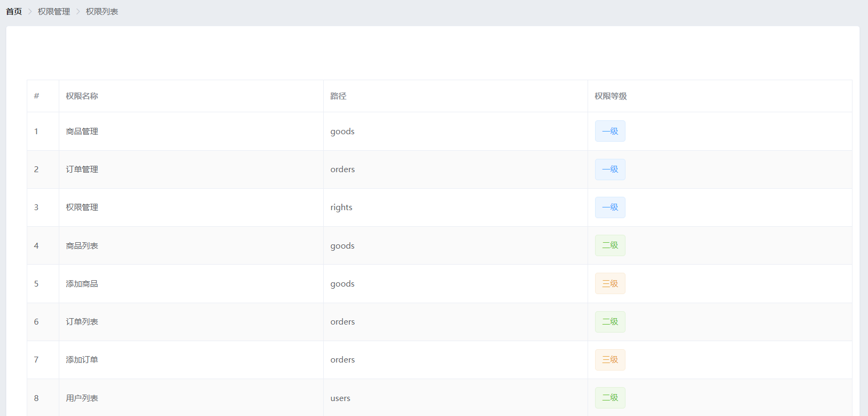Viewport: 868px width, 416px height.
Task: Click the users path cell
Action: pos(340,398)
